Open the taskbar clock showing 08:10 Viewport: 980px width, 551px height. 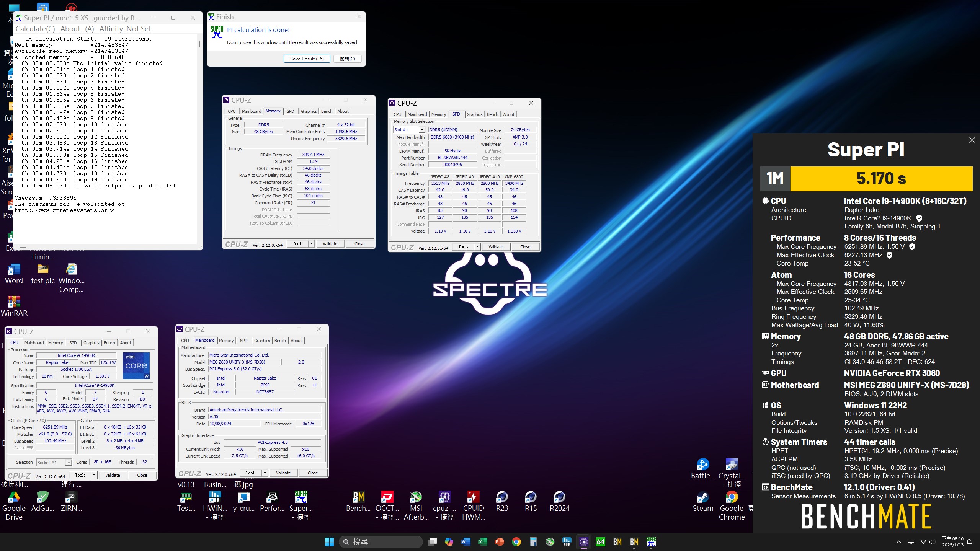click(x=952, y=542)
